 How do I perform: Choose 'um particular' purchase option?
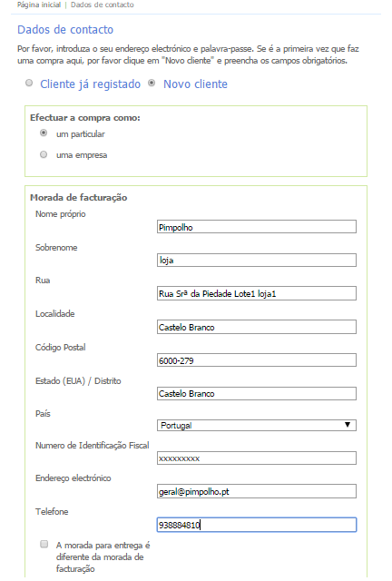(44, 133)
